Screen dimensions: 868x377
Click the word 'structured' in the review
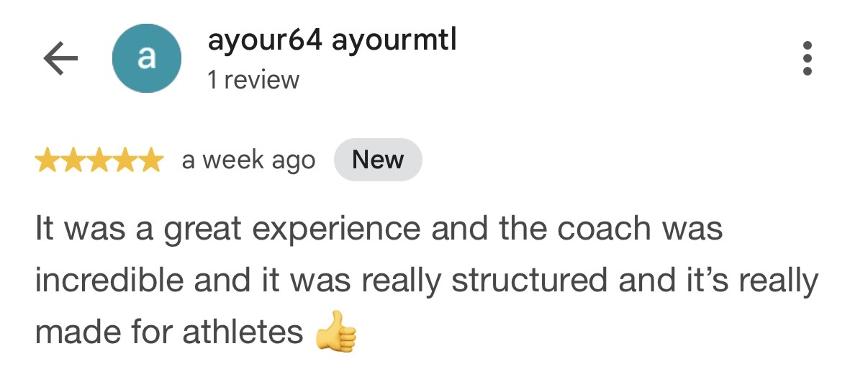(x=529, y=281)
